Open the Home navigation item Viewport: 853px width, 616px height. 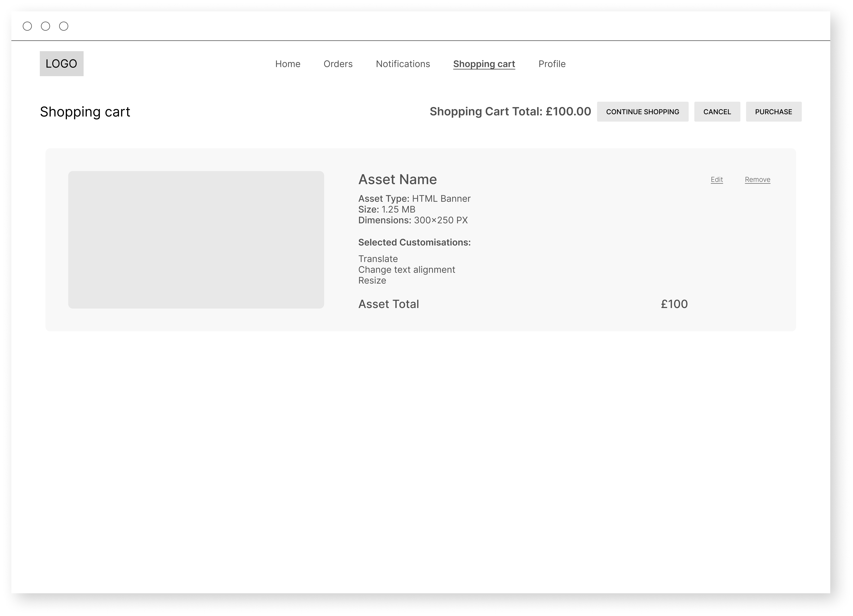point(288,64)
